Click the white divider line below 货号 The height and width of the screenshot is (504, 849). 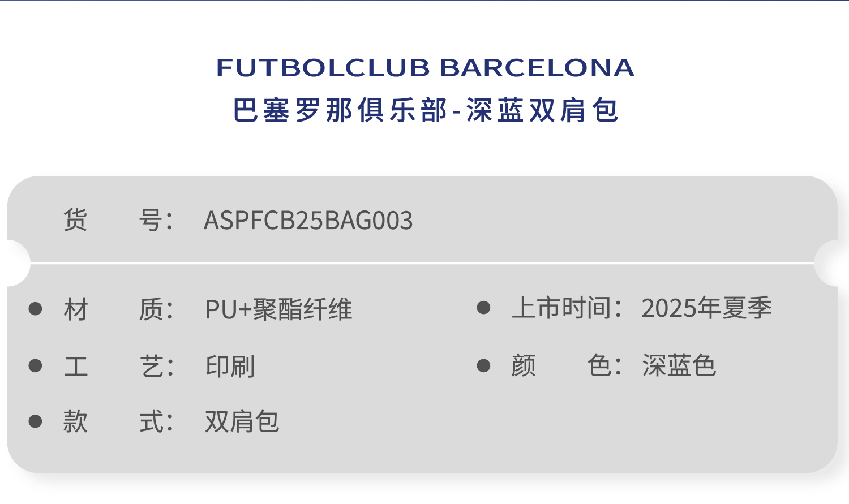(x=422, y=263)
